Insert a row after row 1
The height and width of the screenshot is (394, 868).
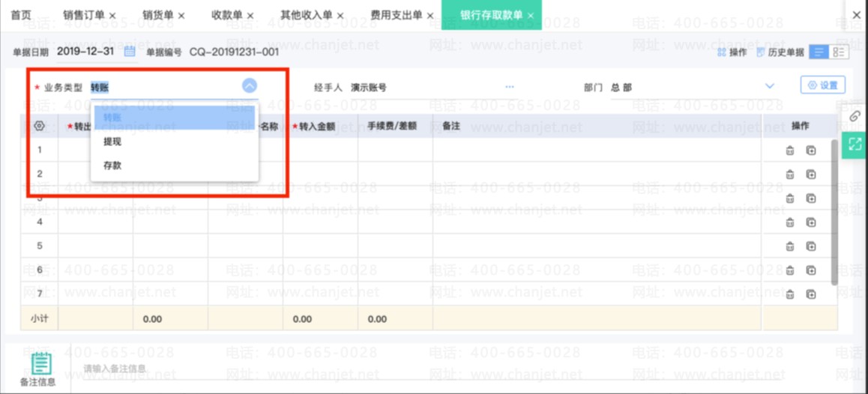point(811,151)
